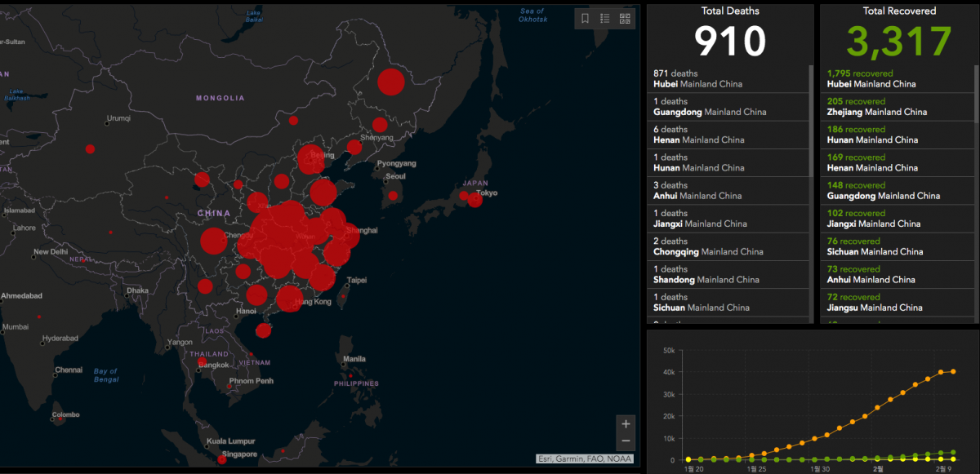980x474 pixels.
Task: Click the red circle near Tokyo
Action: [474, 198]
